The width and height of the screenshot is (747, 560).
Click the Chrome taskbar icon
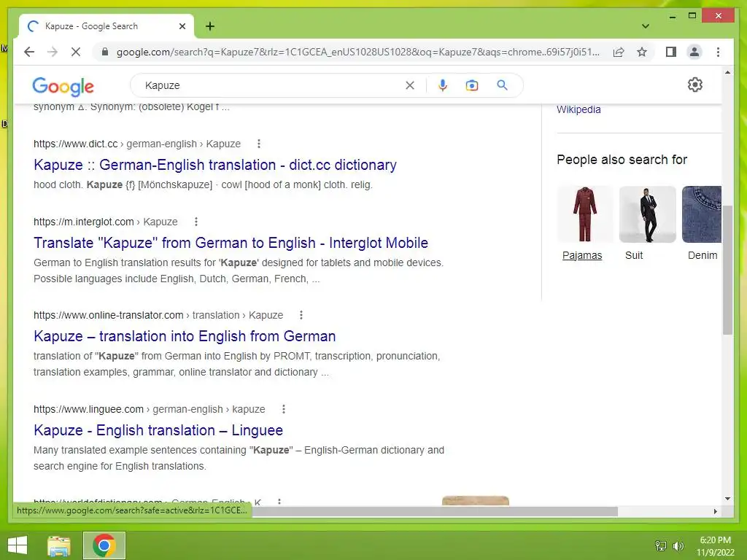coord(104,545)
